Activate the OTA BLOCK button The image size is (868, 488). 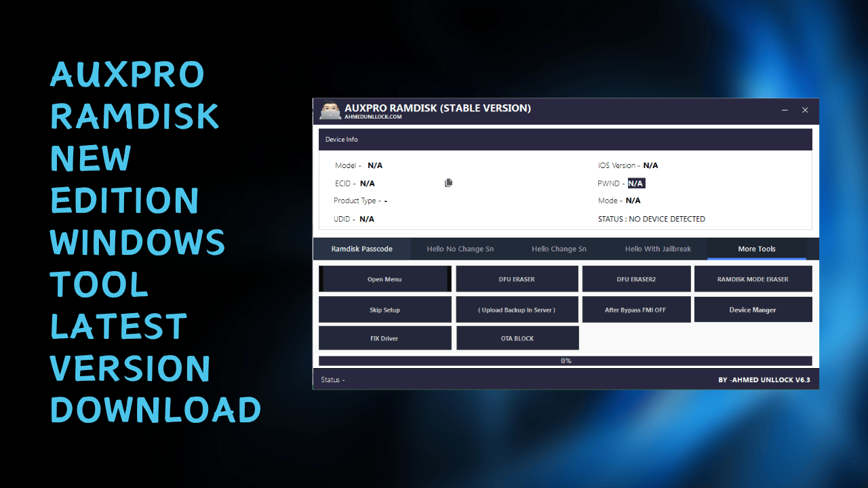[517, 338]
